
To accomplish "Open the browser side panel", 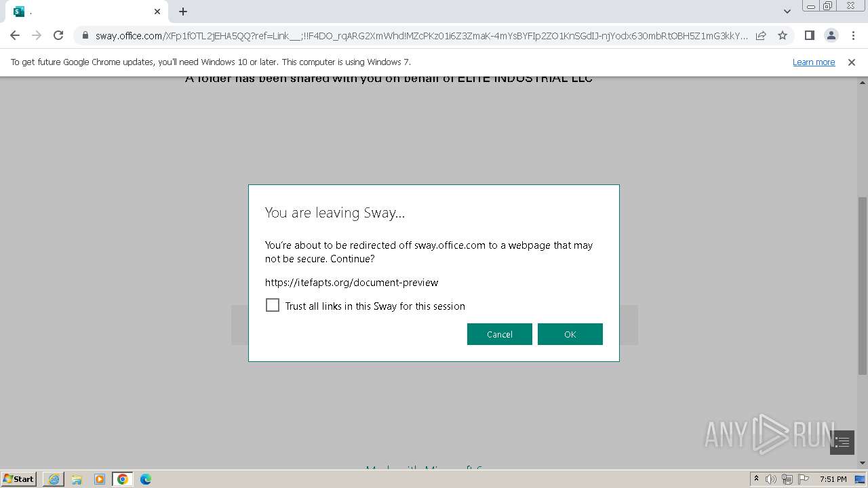I will [809, 35].
